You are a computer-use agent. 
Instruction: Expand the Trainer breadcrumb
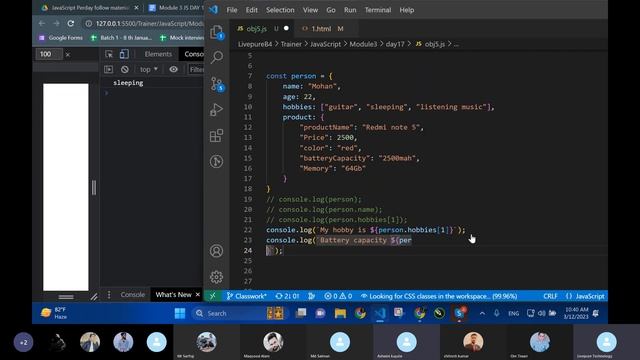point(291,44)
